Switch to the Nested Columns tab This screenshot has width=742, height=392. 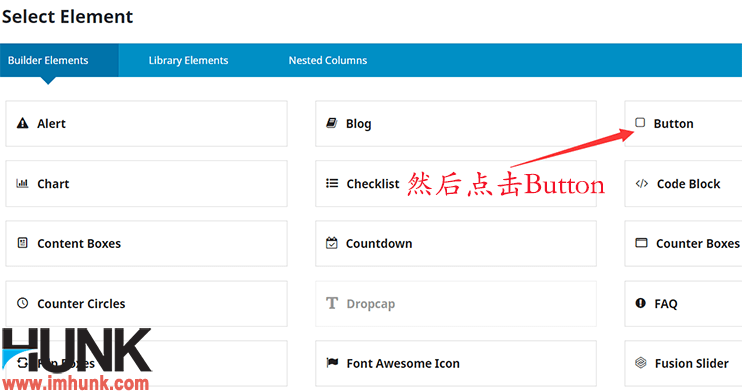[328, 60]
